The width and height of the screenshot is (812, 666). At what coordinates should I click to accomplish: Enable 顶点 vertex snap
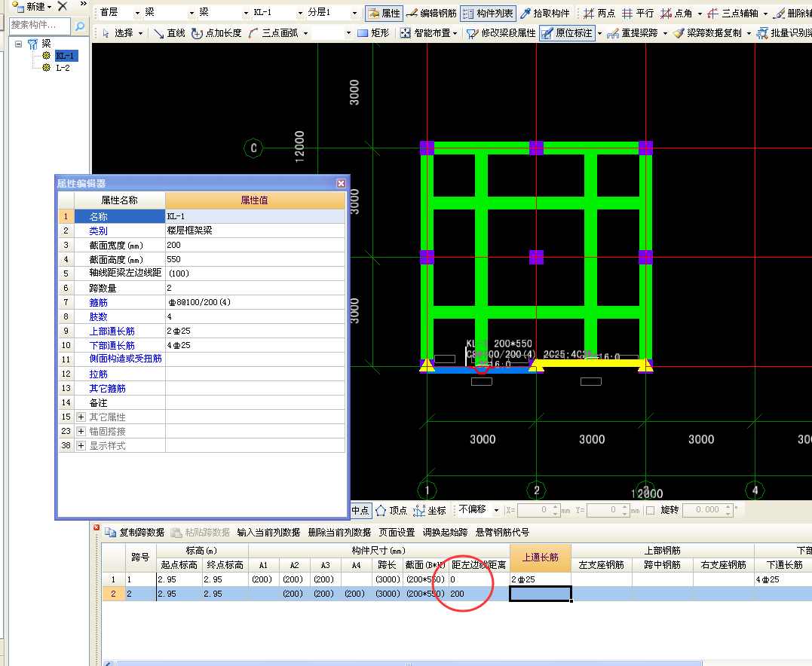[391, 510]
